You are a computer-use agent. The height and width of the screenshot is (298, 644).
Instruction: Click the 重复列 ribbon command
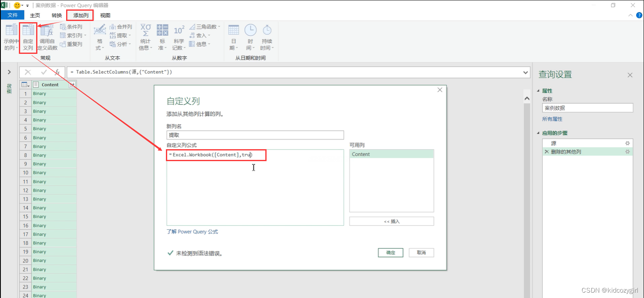click(71, 44)
